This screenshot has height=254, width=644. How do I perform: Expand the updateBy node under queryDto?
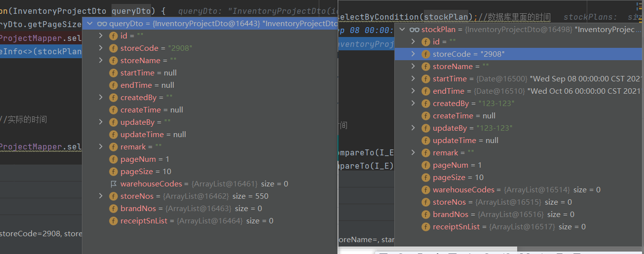(101, 122)
